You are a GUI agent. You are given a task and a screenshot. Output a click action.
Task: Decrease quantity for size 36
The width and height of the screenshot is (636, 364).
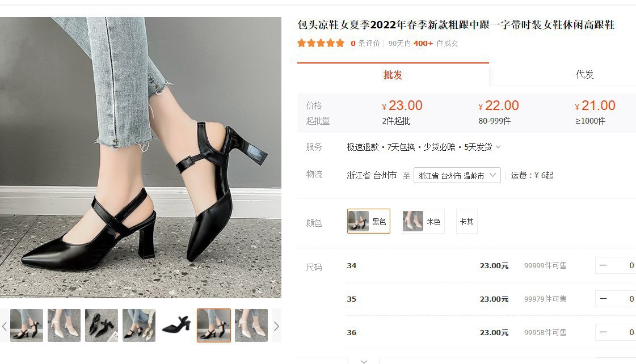(x=604, y=332)
